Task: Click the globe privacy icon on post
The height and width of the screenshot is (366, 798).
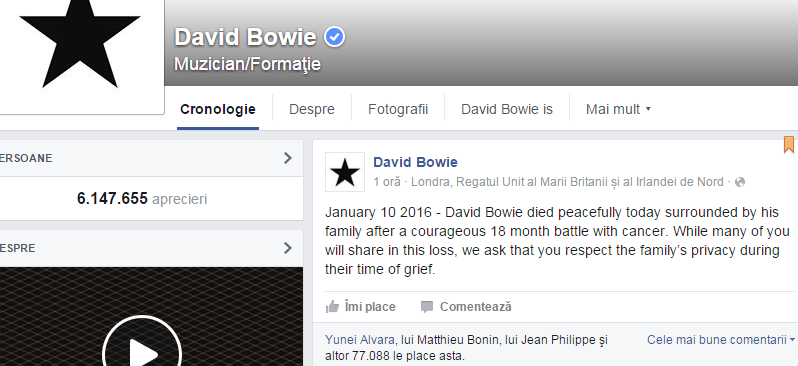Action: point(740,182)
